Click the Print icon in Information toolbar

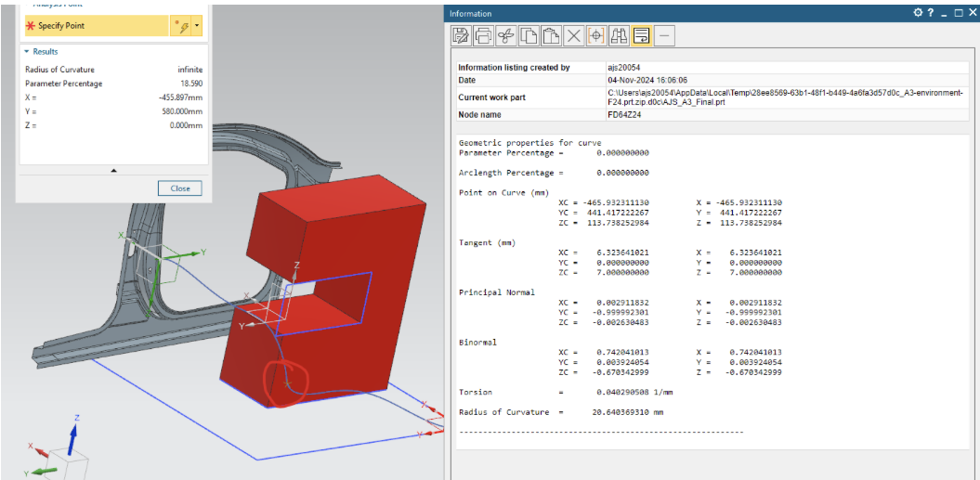click(x=483, y=36)
